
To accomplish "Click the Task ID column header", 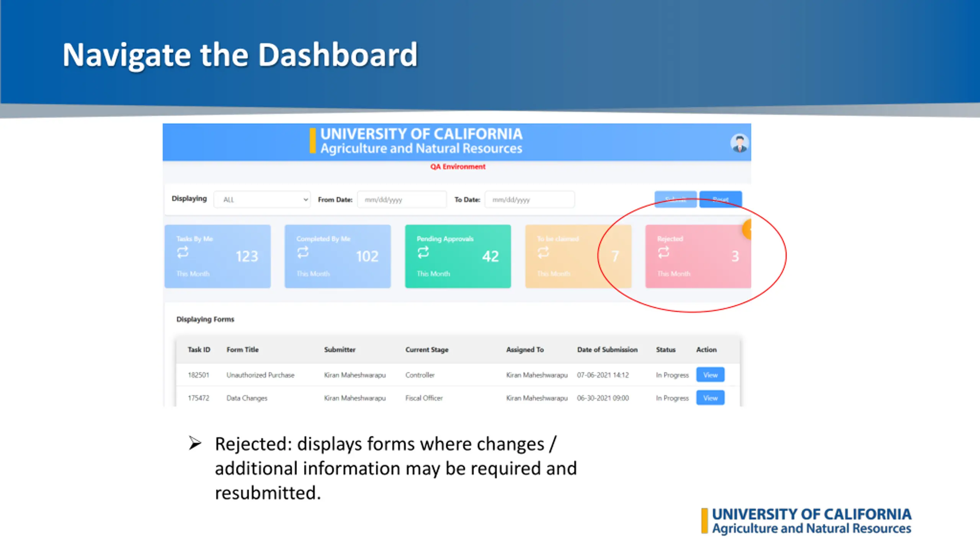I will coord(199,349).
